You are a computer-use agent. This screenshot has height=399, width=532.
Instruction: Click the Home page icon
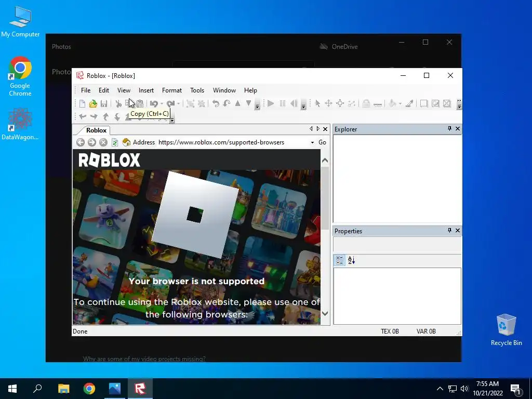coord(126,142)
